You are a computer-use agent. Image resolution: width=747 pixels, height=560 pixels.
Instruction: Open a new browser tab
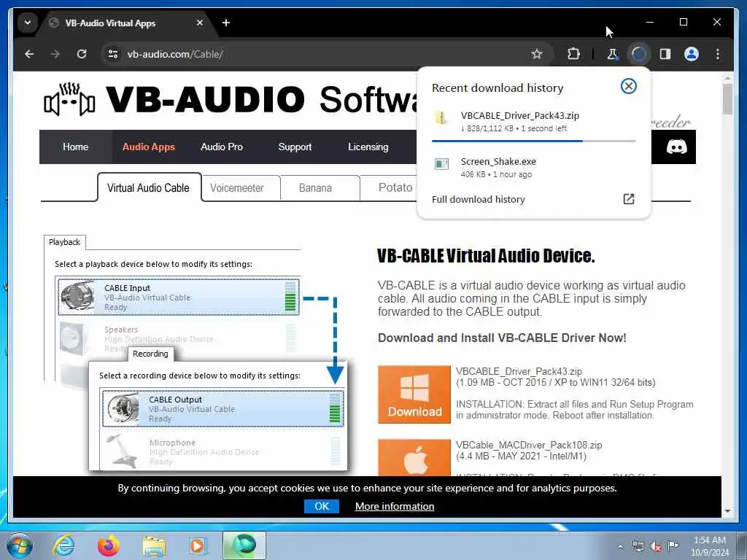[x=226, y=23]
